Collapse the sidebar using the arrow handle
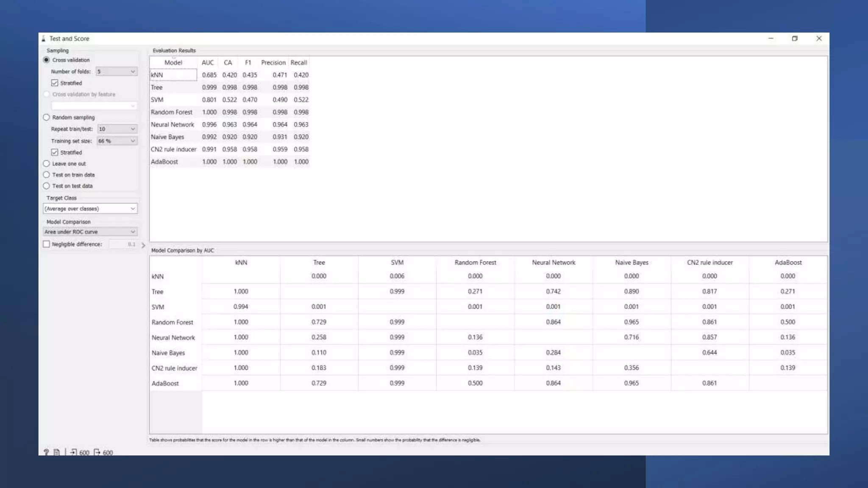The width and height of the screenshot is (868, 488). [x=143, y=245]
